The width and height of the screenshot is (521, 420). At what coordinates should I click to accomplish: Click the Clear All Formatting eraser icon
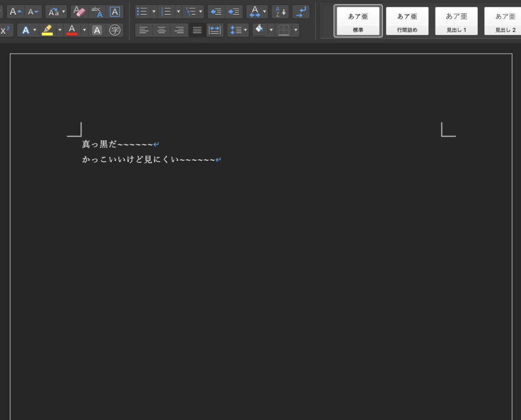(79, 11)
